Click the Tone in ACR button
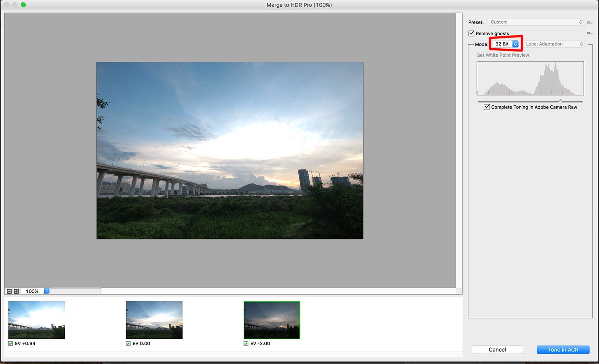The width and height of the screenshot is (599, 364). (563, 349)
